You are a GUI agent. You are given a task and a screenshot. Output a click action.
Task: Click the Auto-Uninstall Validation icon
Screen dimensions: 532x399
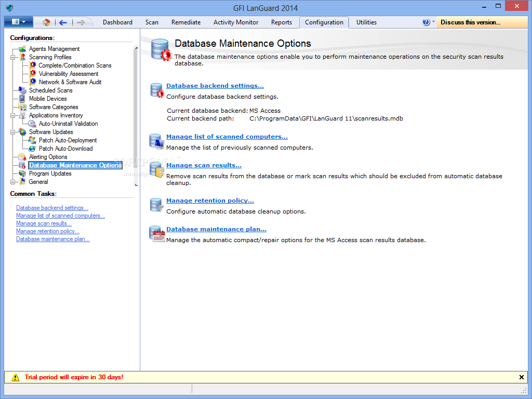pyautogui.click(x=32, y=124)
